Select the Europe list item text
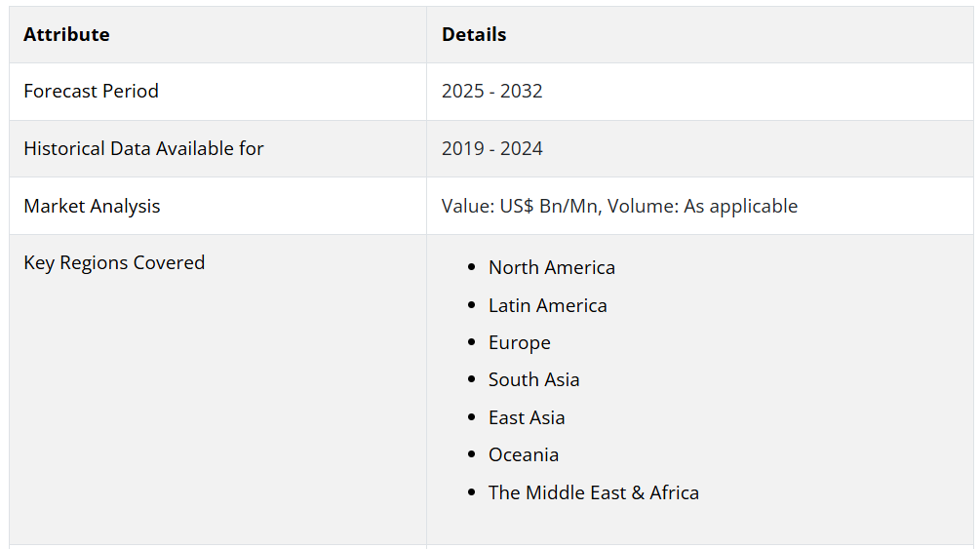The height and width of the screenshot is (549, 980). (519, 343)
